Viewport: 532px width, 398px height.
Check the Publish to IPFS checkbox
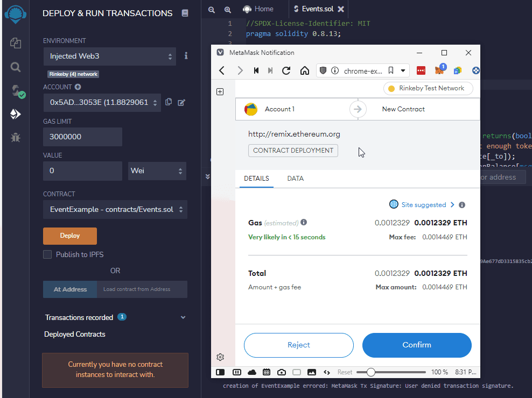pos(47,254)
